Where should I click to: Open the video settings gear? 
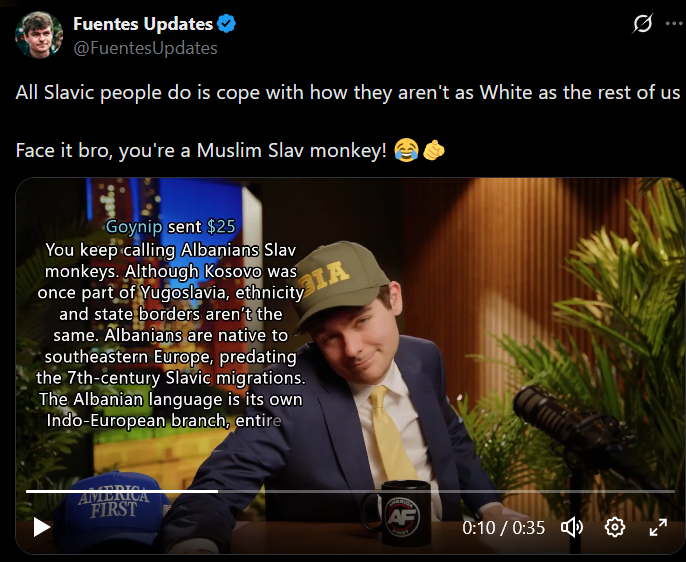pyautogui.click(x=615, y=527)
